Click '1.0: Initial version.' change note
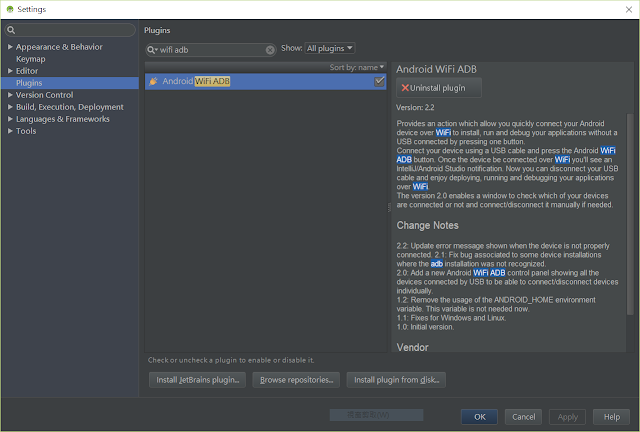Screen dimensions: 640x432 [x=425, y=327]
